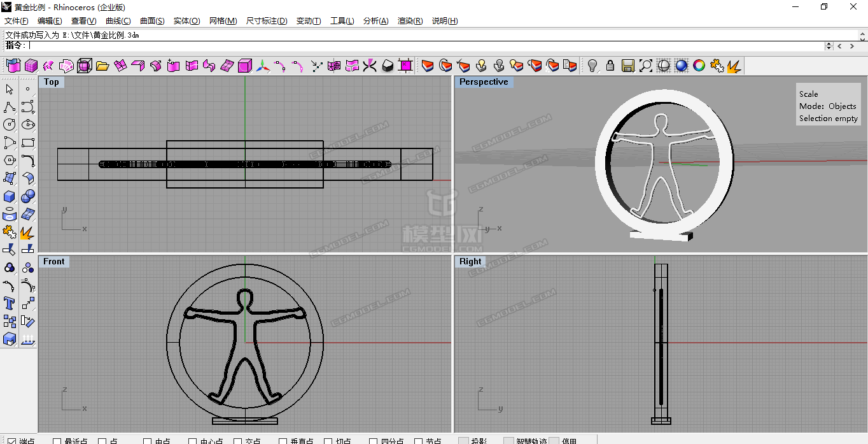Open the Front viewport title menu
868x444 pixels.
pyautogui.click(x=54, y=262)
